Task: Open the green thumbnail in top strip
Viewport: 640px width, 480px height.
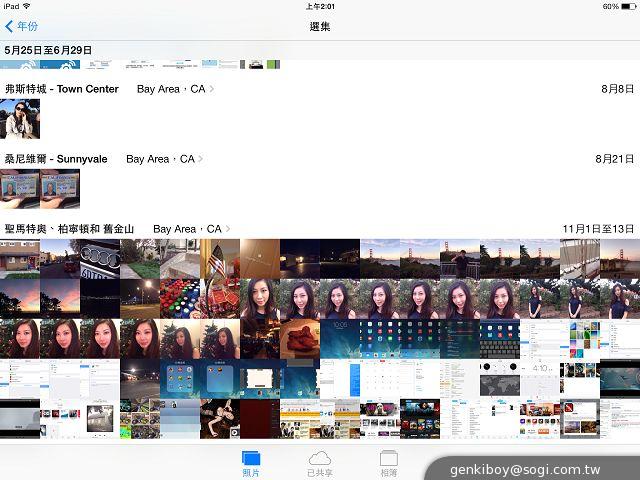Action: point(273,64)
